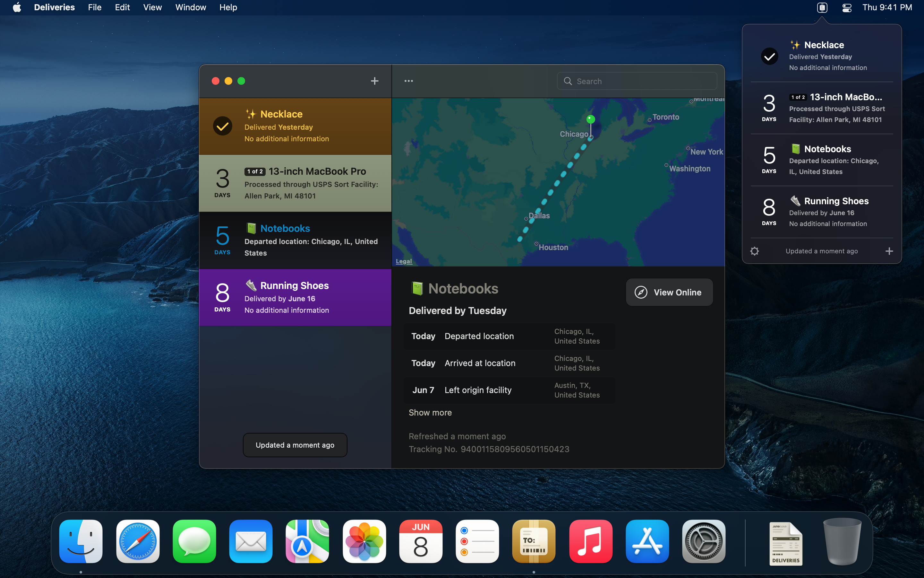Click the Jun 7 Left origin facility row

click(509, 390)
